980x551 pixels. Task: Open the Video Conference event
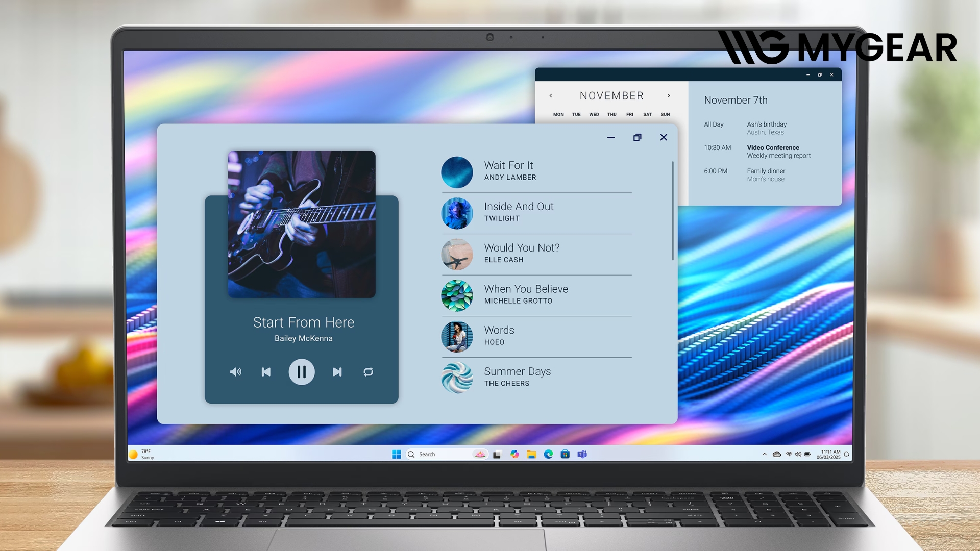[778, 152]
